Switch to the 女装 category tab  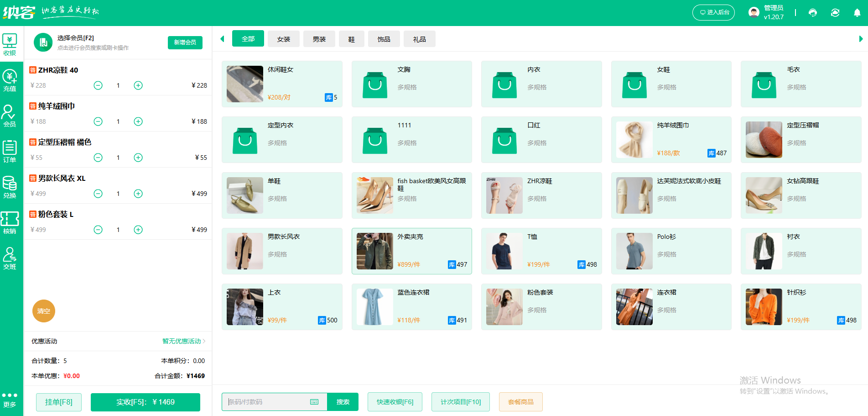tap(283, 39)
